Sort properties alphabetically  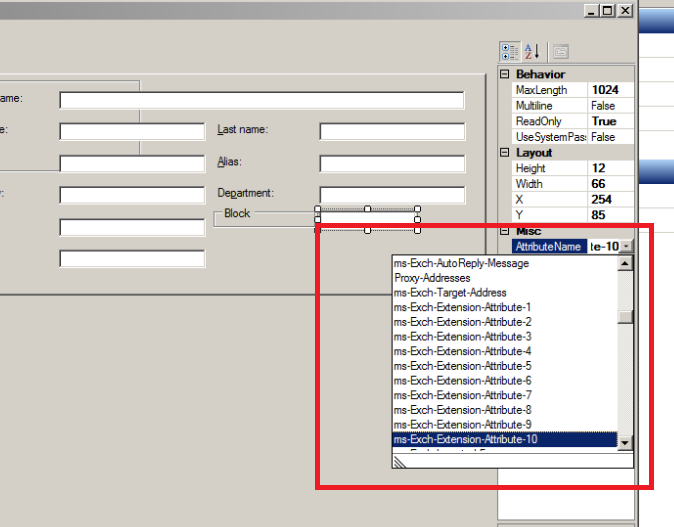[x=532, y=52]
